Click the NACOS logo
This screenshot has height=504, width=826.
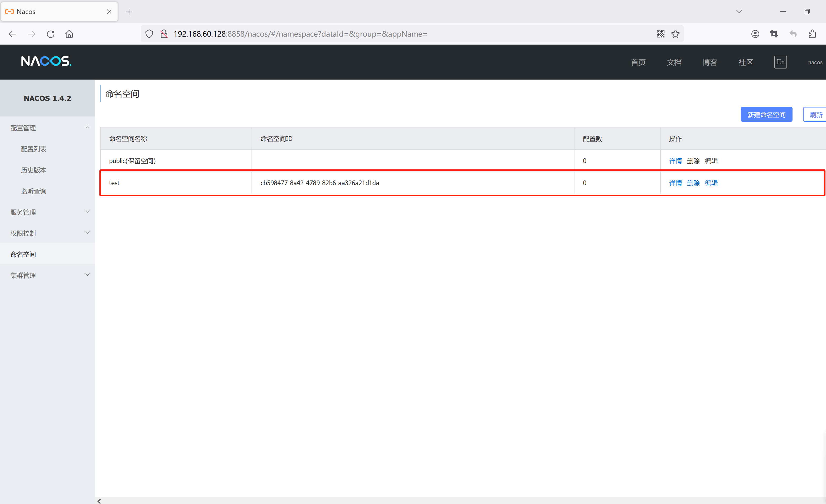click(x=46, y=61)
